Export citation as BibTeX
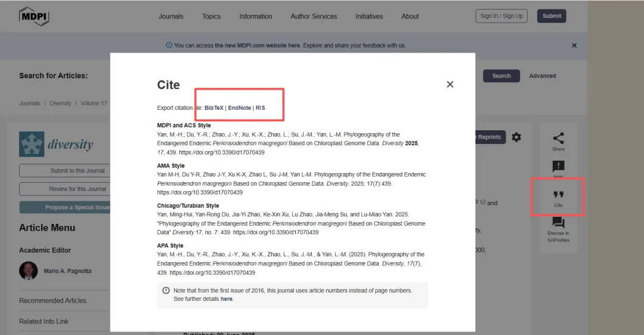This screenshot has width=644, height=335. [214, 108]
